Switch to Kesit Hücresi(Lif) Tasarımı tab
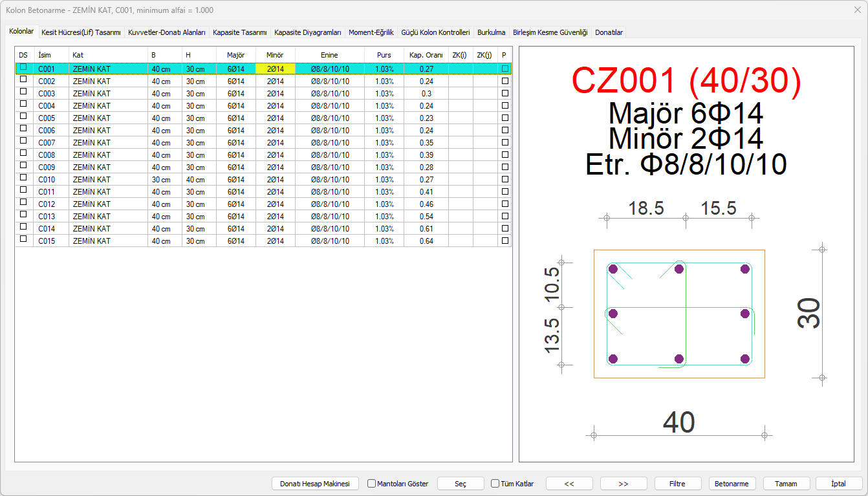This screenshot has height=496, width=868. coord(81,32)
